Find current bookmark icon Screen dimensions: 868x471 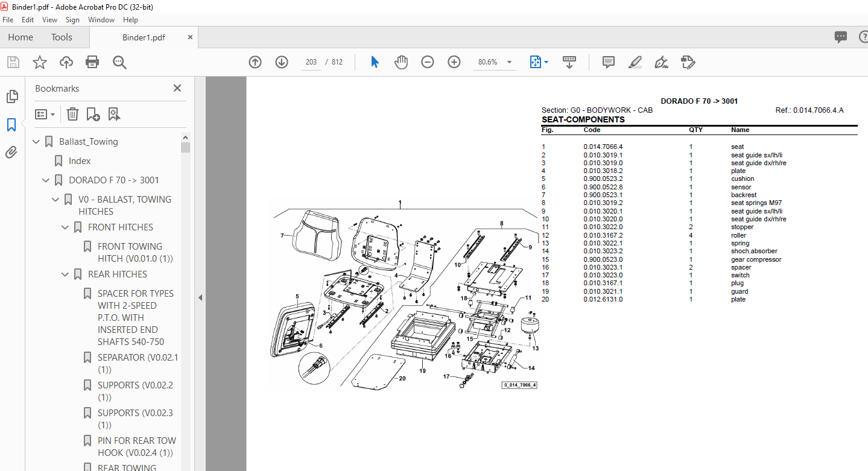tap(114, 114)
